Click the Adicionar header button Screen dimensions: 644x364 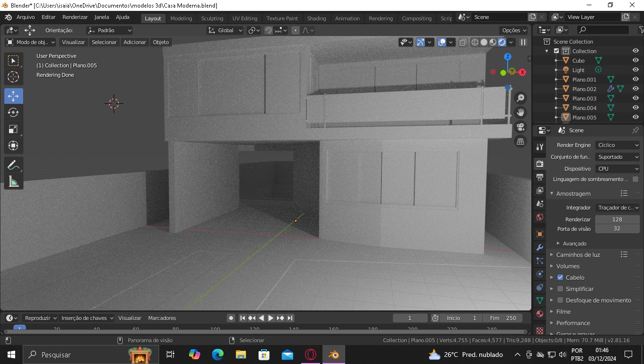click(134, 42)
